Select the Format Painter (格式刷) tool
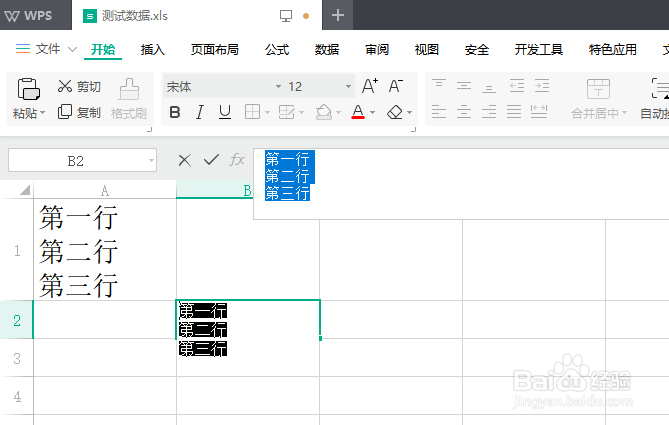 click(129, 99)
